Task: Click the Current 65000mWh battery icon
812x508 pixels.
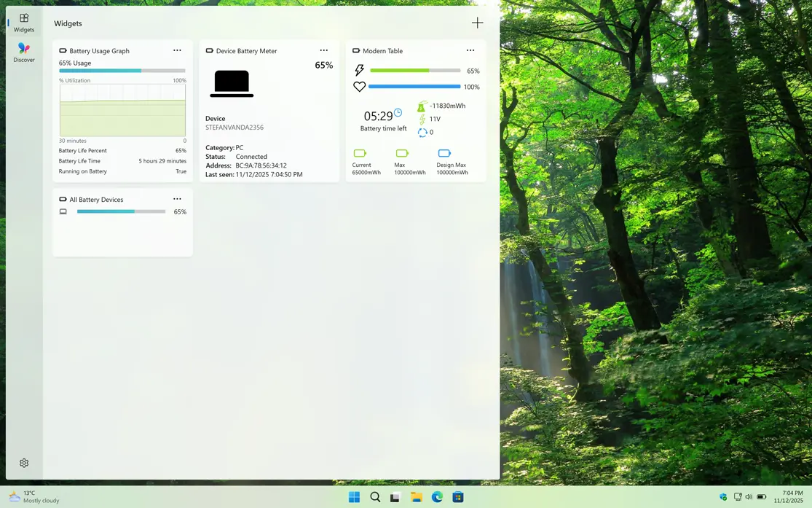Action: coord(360,153)
